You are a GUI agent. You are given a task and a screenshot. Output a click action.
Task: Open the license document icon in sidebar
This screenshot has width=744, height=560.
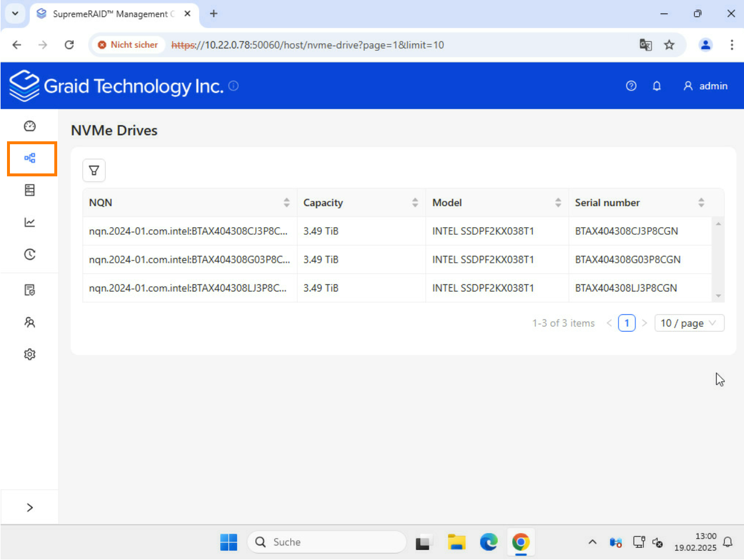coord(30,290)
